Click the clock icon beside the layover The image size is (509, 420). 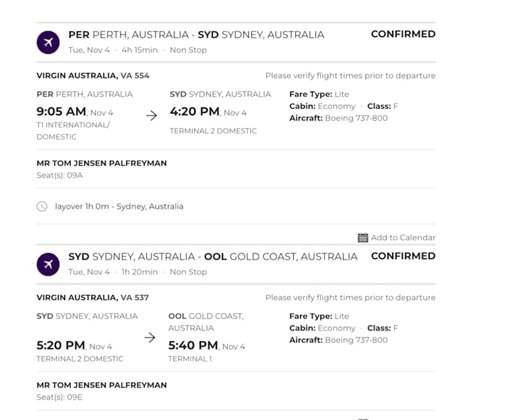(42, 206)
